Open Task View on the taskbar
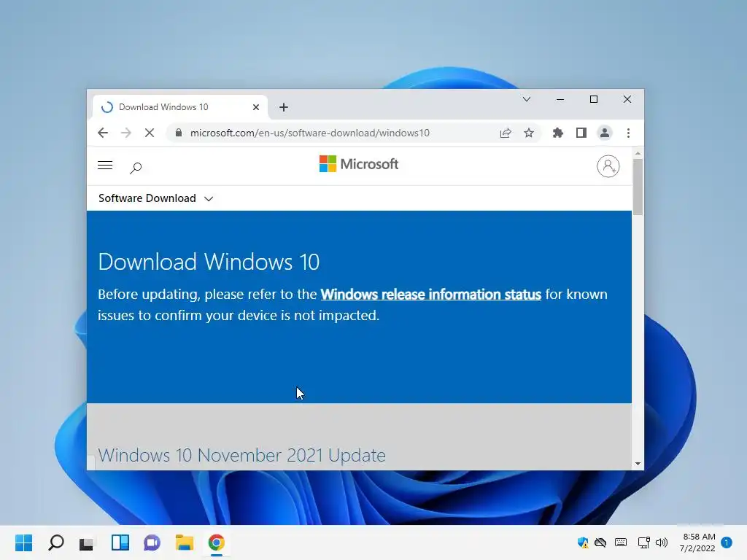 [x=87, y=543]
